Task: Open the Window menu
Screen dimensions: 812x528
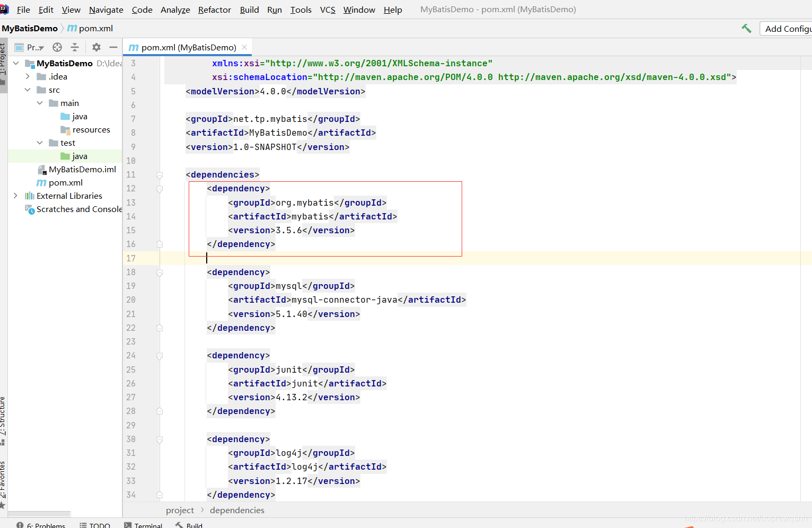Action: coord(359,10)
